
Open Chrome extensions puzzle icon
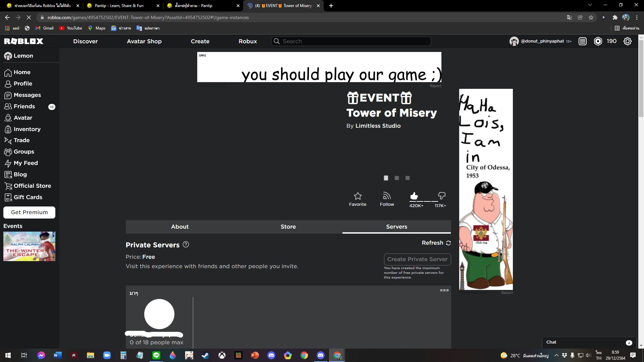(x=615, y=17)
